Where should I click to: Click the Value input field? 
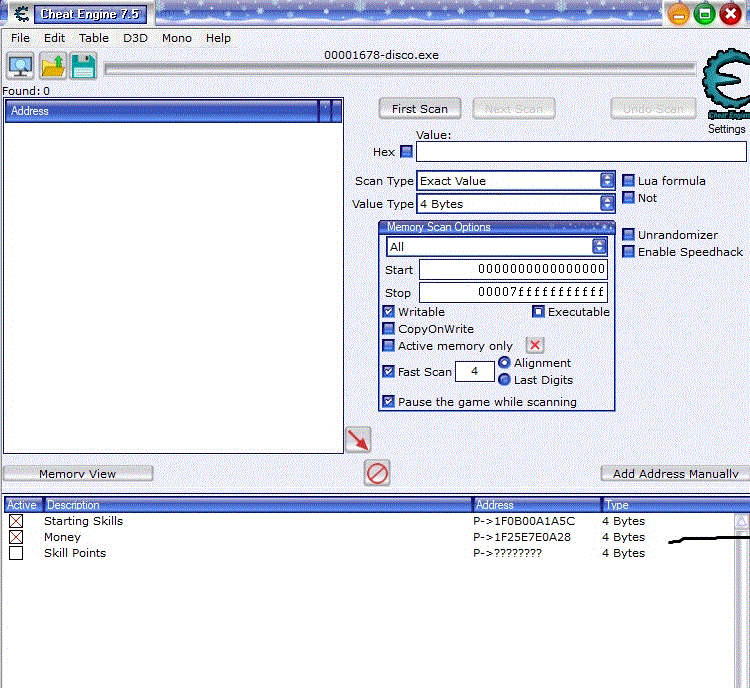coord(581,152)
